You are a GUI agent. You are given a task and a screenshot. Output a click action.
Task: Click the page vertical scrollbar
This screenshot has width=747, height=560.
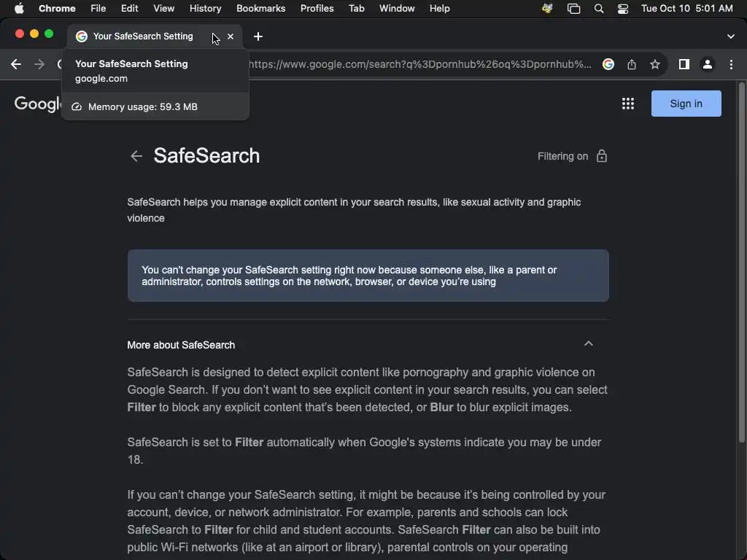[x=741, y=262]
